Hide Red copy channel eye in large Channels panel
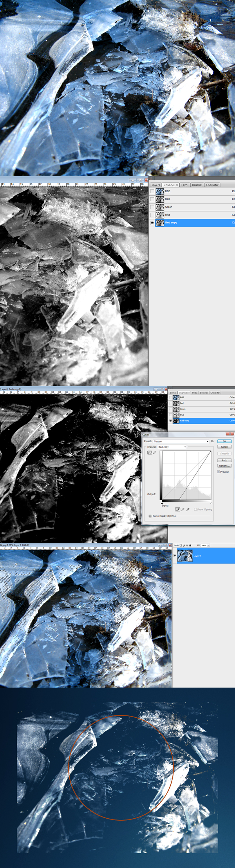 pyautogui.click(x=152, y=223)
